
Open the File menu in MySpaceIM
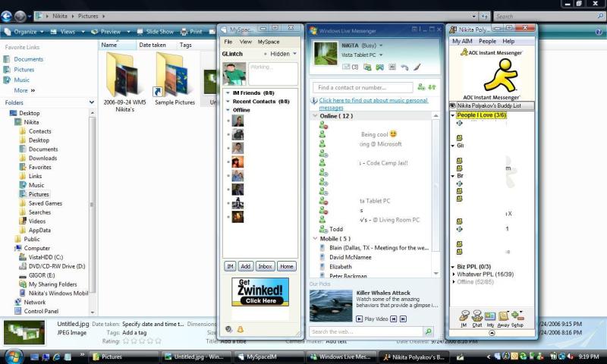click(228, 42)
